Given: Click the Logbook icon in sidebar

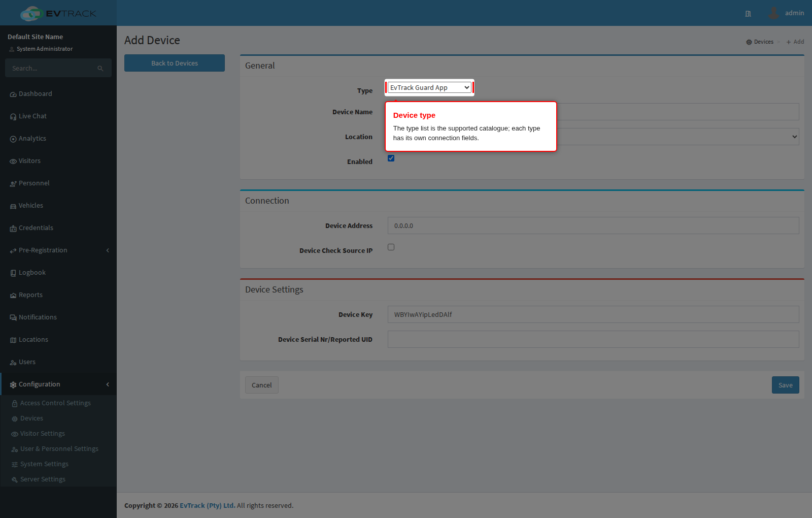Looking at the screenshot, I should pos(13,273).
